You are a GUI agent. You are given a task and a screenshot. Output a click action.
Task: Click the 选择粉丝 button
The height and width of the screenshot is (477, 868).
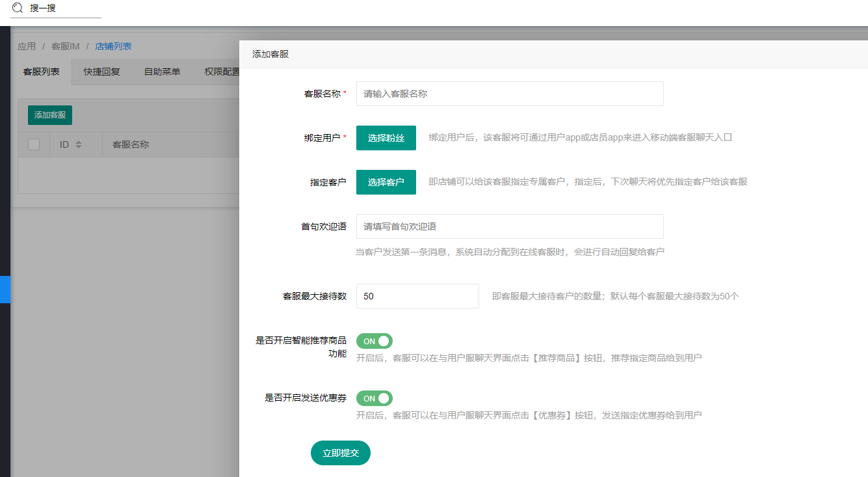(386, 138)
